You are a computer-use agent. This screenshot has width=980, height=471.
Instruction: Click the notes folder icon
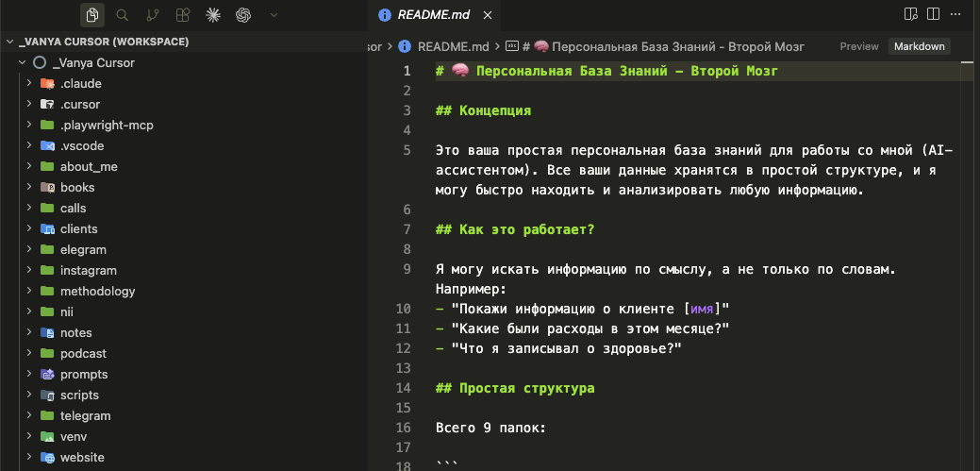[x=47, y=333]
